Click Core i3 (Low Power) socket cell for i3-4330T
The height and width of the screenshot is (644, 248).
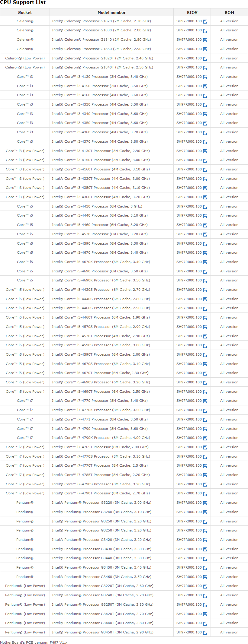pos(25,179)
